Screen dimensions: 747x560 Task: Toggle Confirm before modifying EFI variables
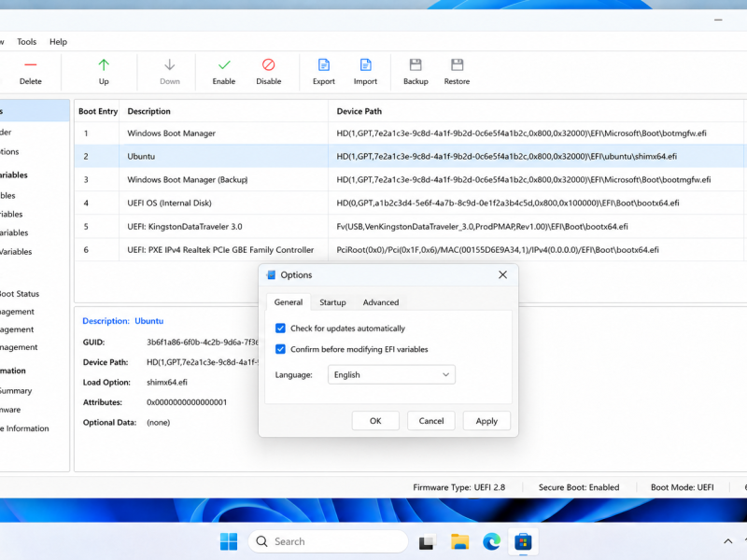click(280, 349)
